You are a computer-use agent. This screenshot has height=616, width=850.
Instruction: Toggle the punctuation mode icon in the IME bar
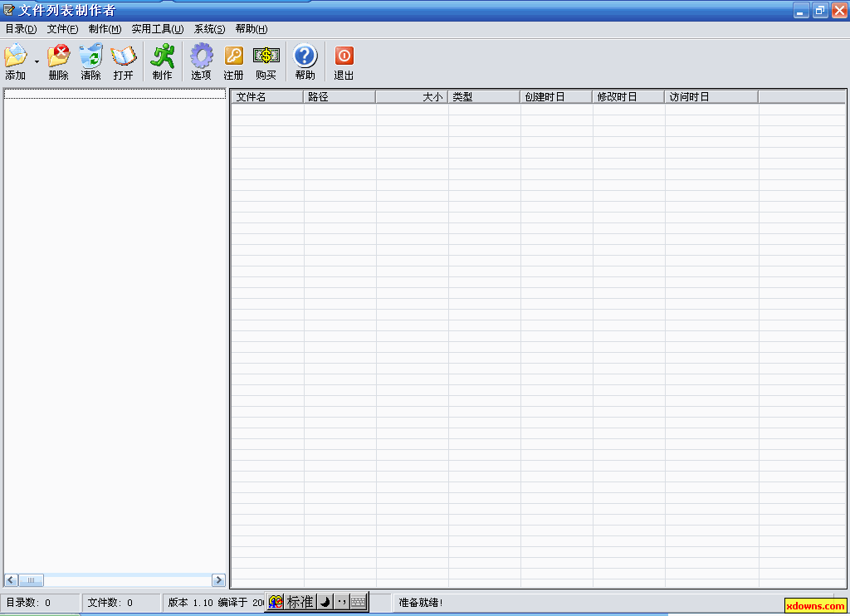pos(341,602)
